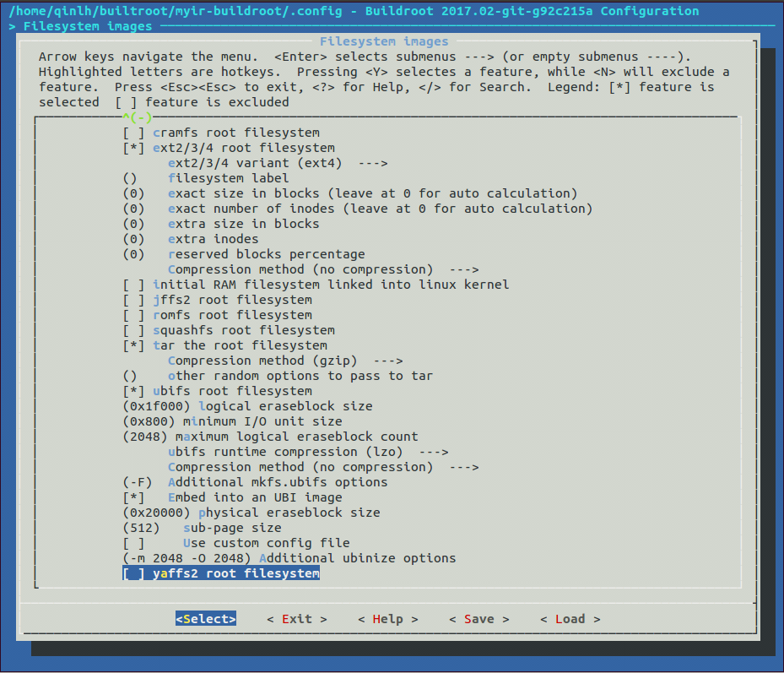Click the scroll-up indicator above the list

click(137, 117)
